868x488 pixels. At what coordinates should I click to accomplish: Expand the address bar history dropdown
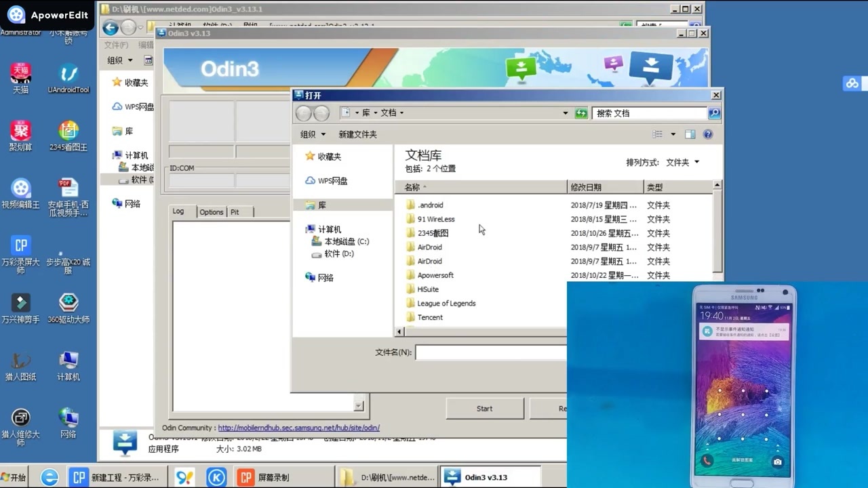566,113
